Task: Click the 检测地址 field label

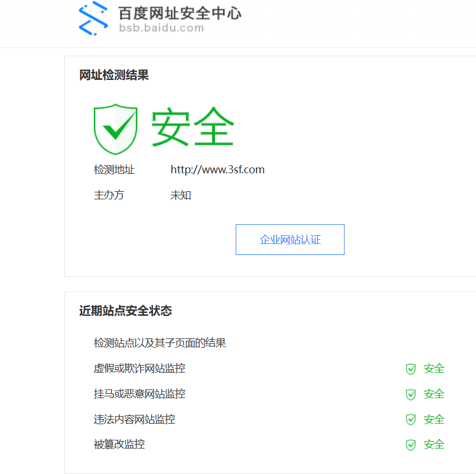Action: (x=113, y=169)
